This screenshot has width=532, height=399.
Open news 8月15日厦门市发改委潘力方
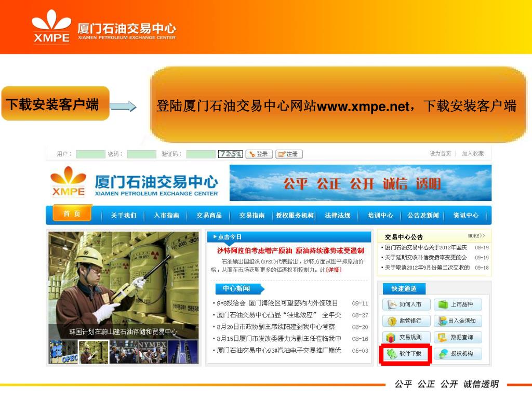coord(279,339)
